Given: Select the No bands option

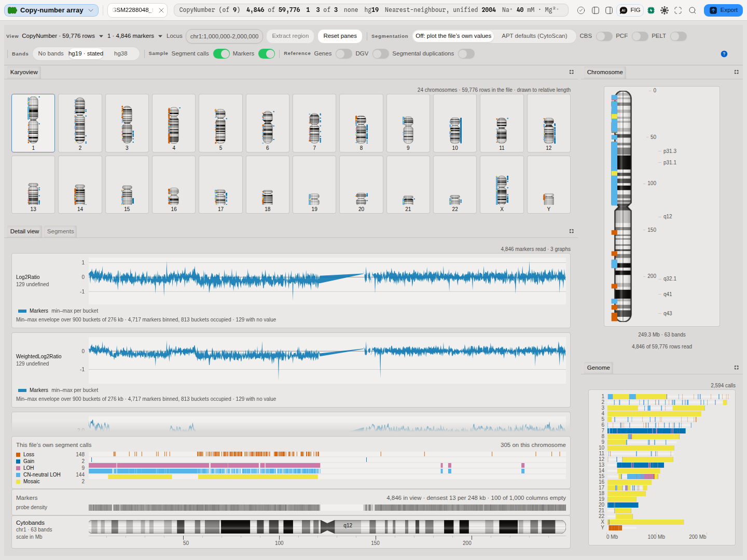Looking at the screenshot, I should 51,54.
